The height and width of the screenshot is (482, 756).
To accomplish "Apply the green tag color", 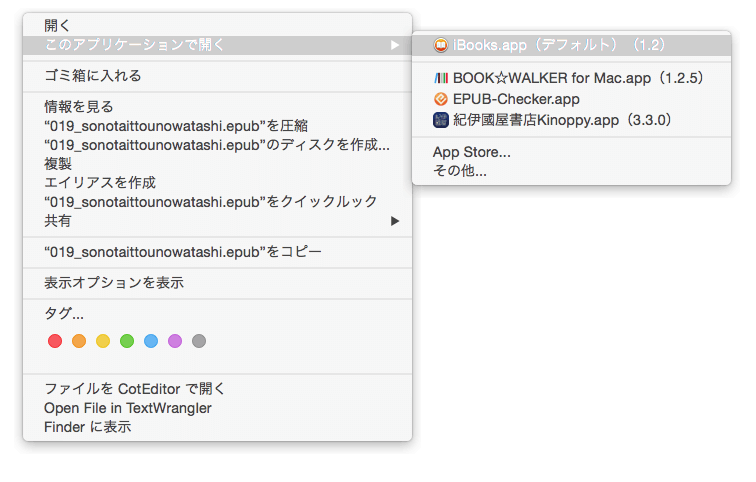I will tap(127, 341).
